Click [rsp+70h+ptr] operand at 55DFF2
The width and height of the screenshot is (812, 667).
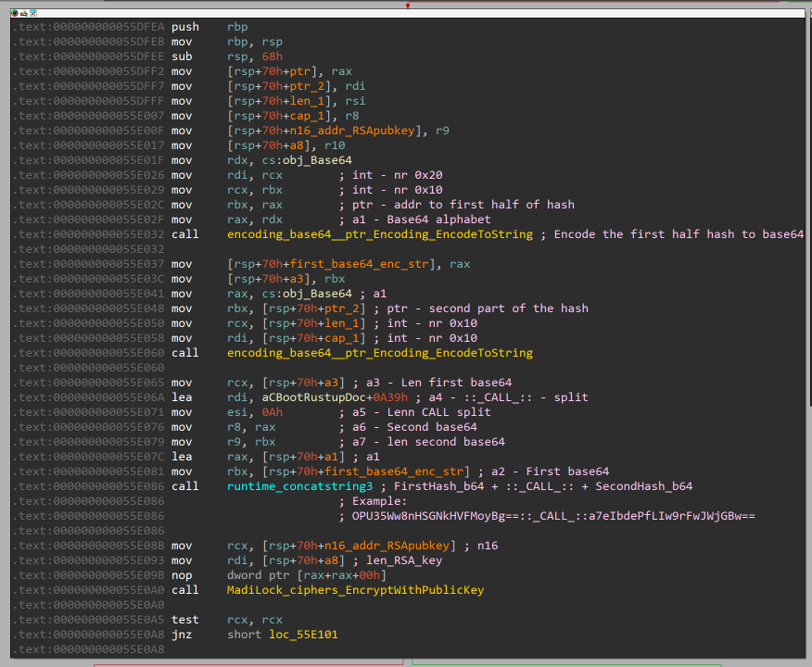coord(276,71)
